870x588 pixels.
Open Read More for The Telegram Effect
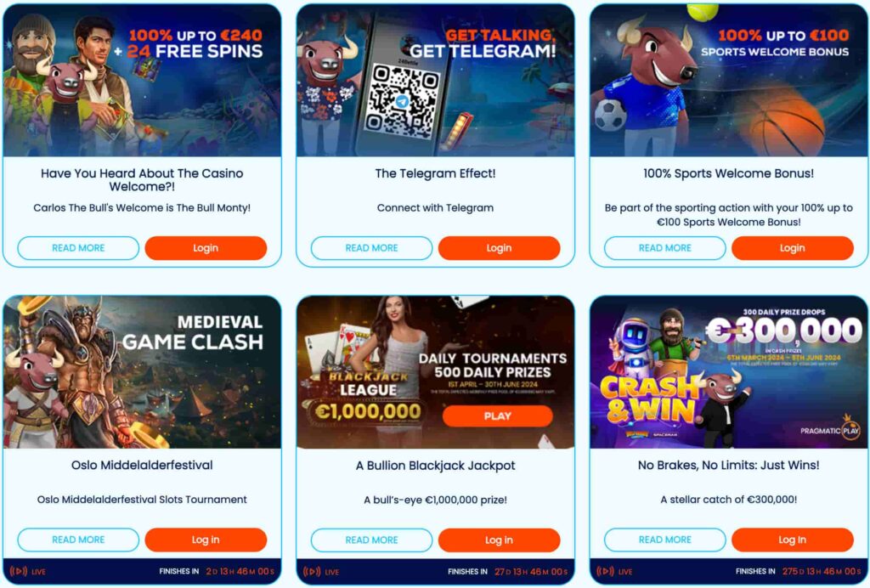pyautogui.click(x=372, y=248)
